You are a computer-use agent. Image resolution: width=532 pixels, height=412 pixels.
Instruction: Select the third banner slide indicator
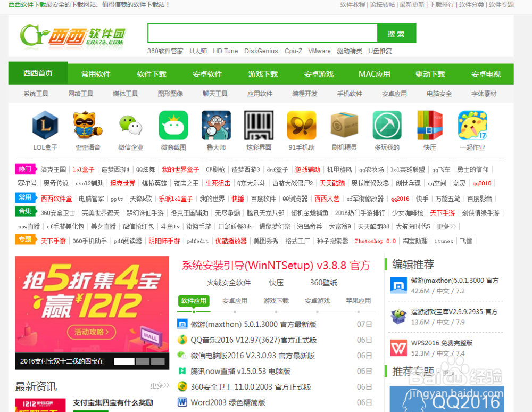[x=158, y=361]
